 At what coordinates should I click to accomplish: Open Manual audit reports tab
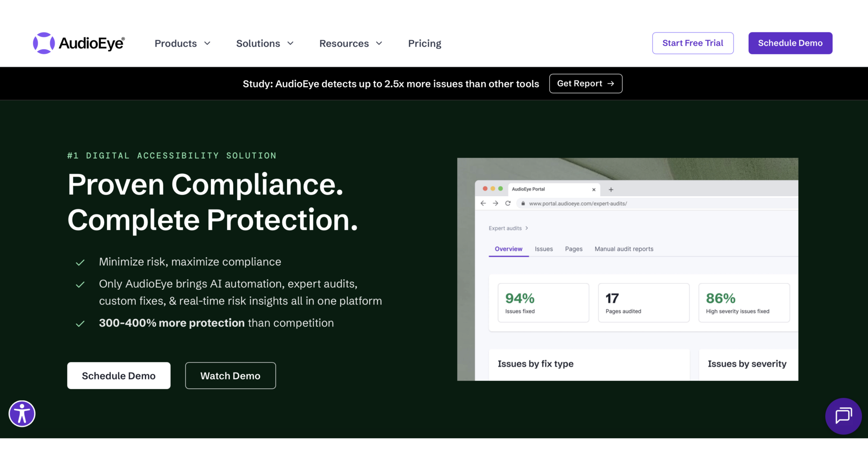coord(624,249)
